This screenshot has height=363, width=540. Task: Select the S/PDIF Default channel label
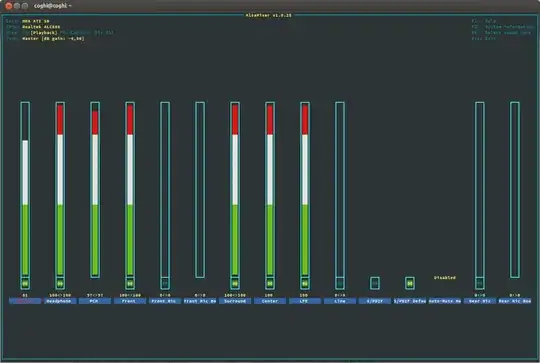click(x=410, y=301)
